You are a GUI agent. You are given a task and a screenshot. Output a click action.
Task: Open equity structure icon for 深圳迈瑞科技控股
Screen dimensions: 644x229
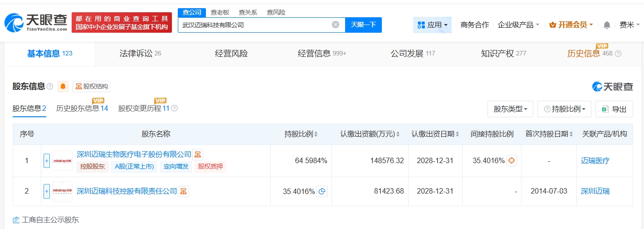(183, 191)
